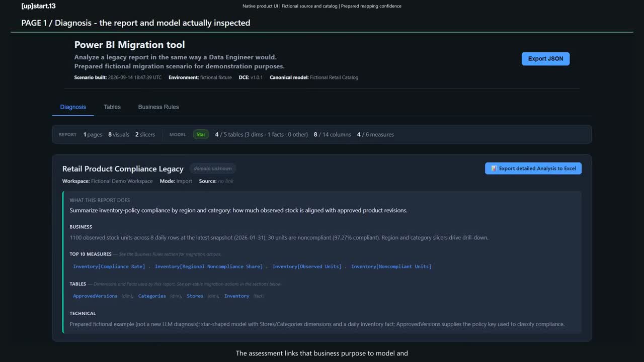Click the 'Fictional Demo Workspace' value
Screen dimensions: 644x362
[x=122, y=181]
